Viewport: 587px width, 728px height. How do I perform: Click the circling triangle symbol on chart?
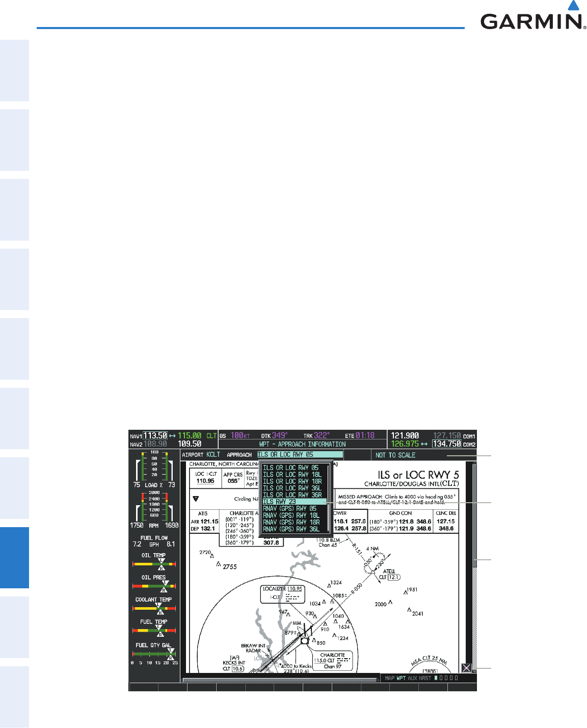click(196, 499)
